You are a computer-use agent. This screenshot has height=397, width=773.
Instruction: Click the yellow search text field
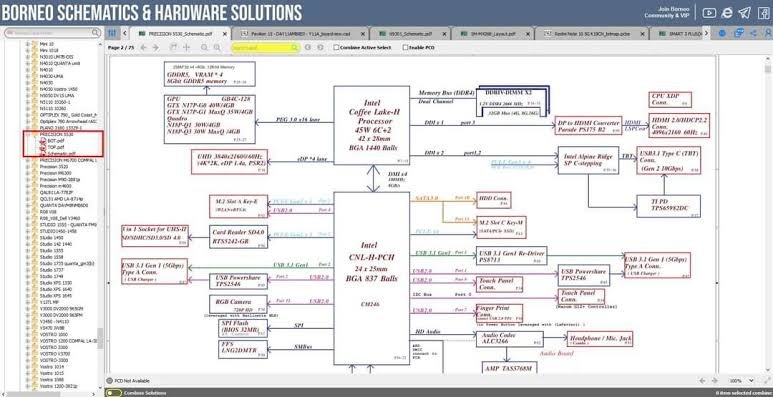[x=265, y=48]
